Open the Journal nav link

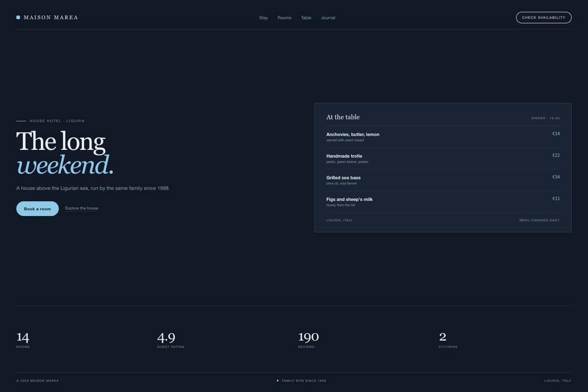pos(328,18)
